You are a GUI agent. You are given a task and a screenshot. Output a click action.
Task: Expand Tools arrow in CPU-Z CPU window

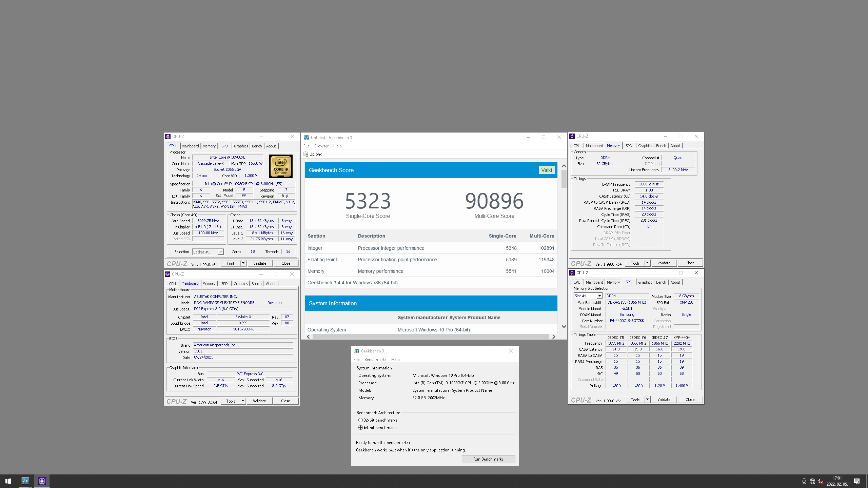(x=243, y=263)
